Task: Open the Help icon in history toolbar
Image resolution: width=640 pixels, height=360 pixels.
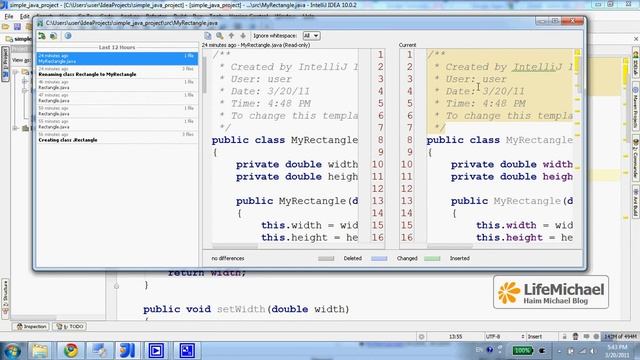Action: pos(68,36)
